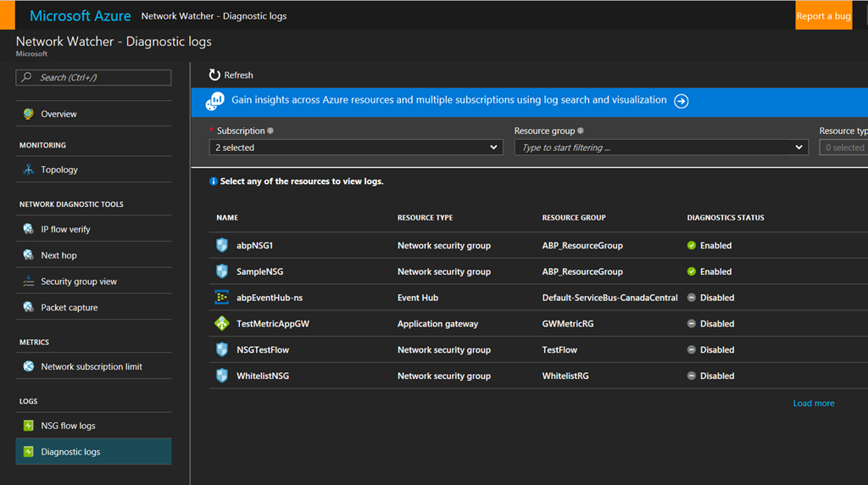The image size is (868, 485).
Task: Open Network subscription limit menu item
Action: point(93,366)
